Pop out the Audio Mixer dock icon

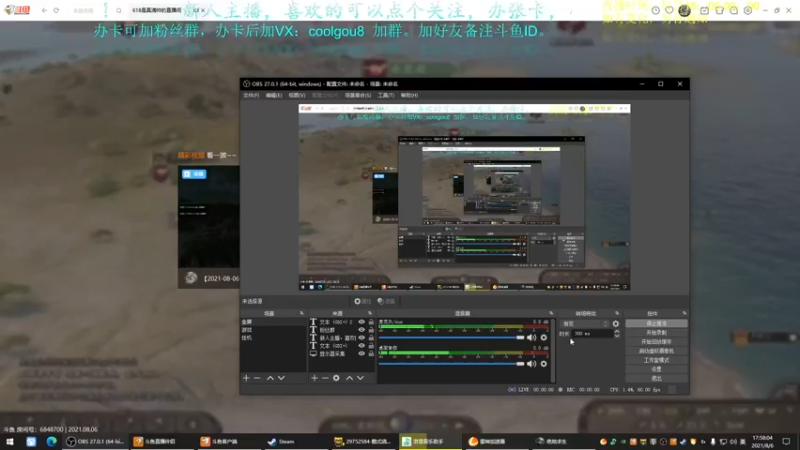(x=551, y=313)
